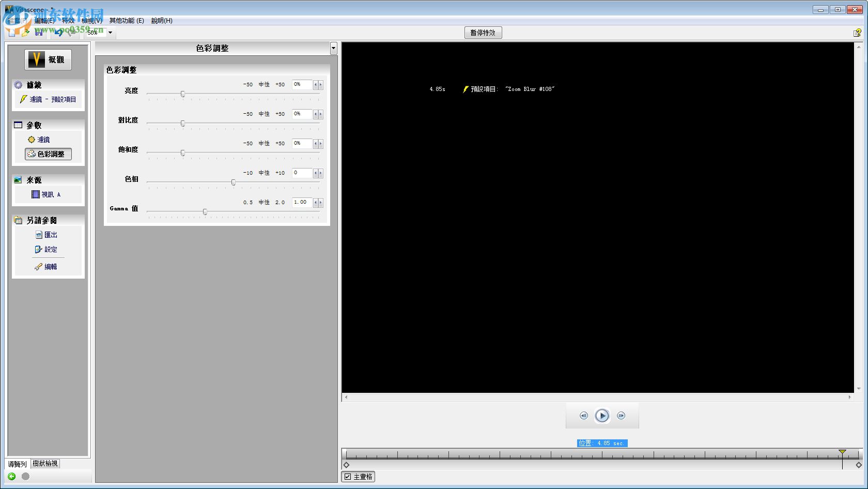Open the 色彩調整 color adjustment panel
Image resolution: width=868 pixels, height=489 pixels.
coord(48,154)
